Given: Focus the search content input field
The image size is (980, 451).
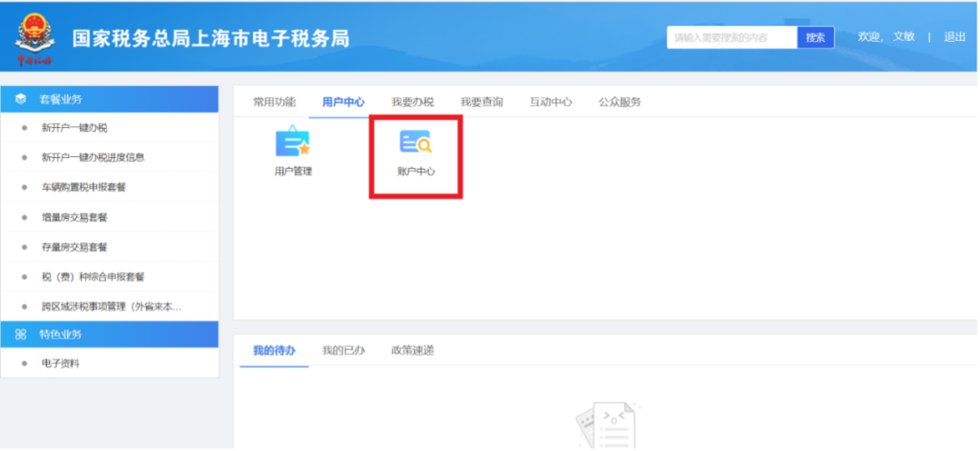Looking at the screenshot, I should [x=732, y=37].
